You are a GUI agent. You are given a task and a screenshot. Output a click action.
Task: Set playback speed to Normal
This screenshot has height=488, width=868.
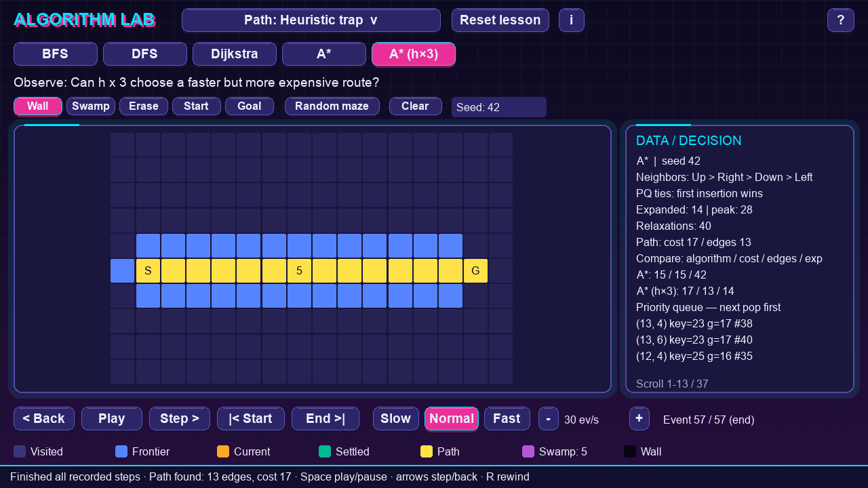coord(452,419)
